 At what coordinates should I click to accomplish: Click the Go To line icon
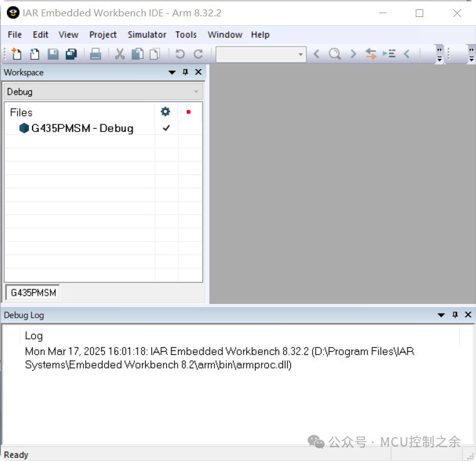coord(389,54)
